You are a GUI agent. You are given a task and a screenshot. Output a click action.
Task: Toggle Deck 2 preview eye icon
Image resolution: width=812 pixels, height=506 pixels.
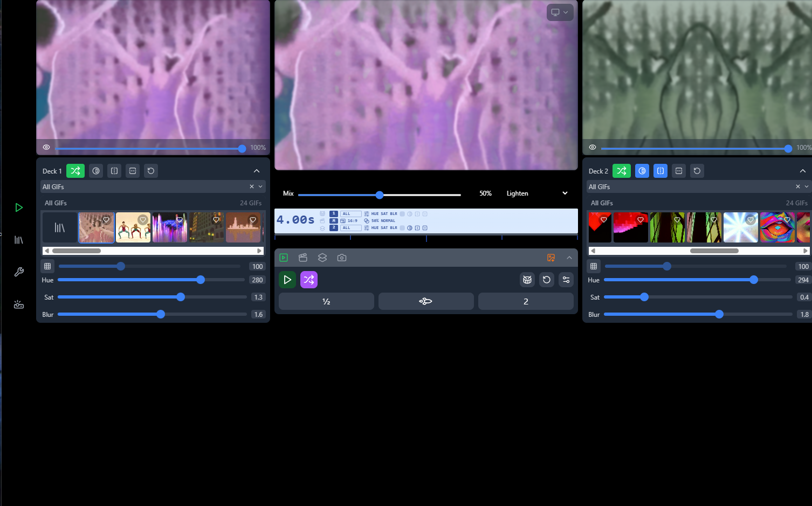[x=593, y=147]
